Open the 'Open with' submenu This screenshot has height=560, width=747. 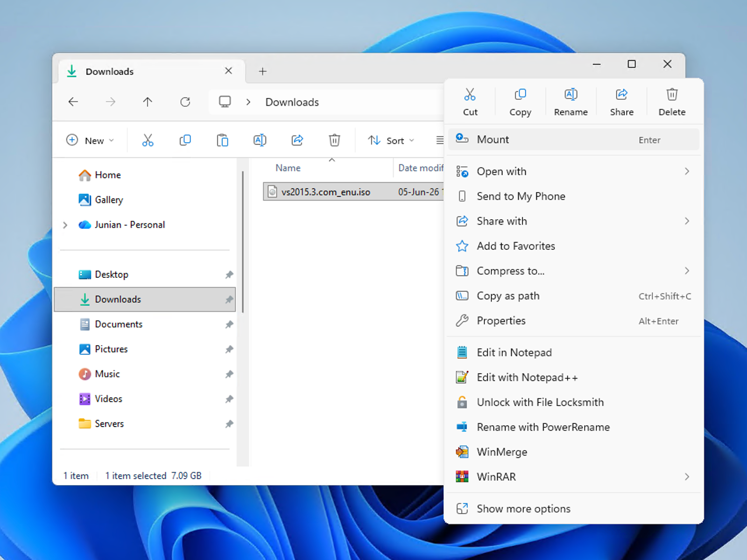tap(573, 171)
